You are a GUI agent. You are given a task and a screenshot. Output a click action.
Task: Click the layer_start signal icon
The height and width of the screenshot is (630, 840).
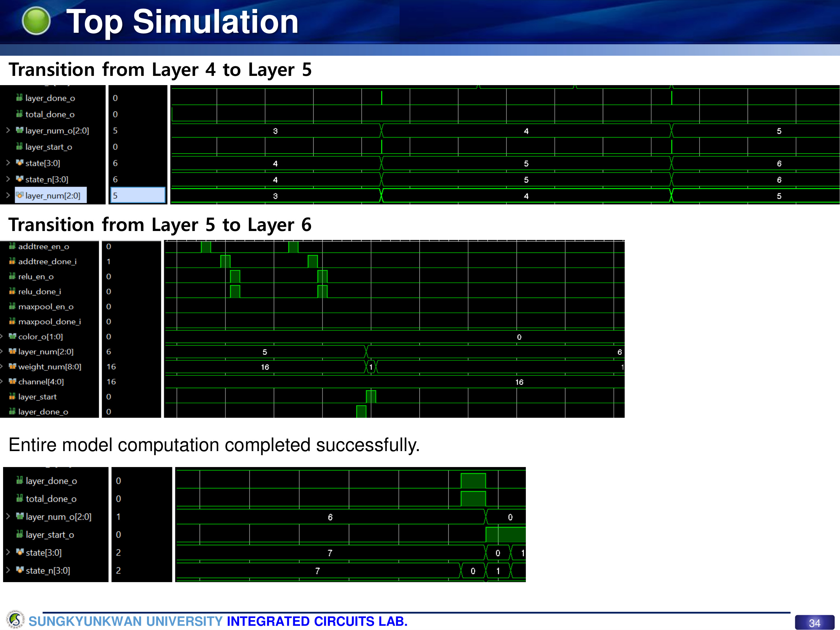coord(12,396)
